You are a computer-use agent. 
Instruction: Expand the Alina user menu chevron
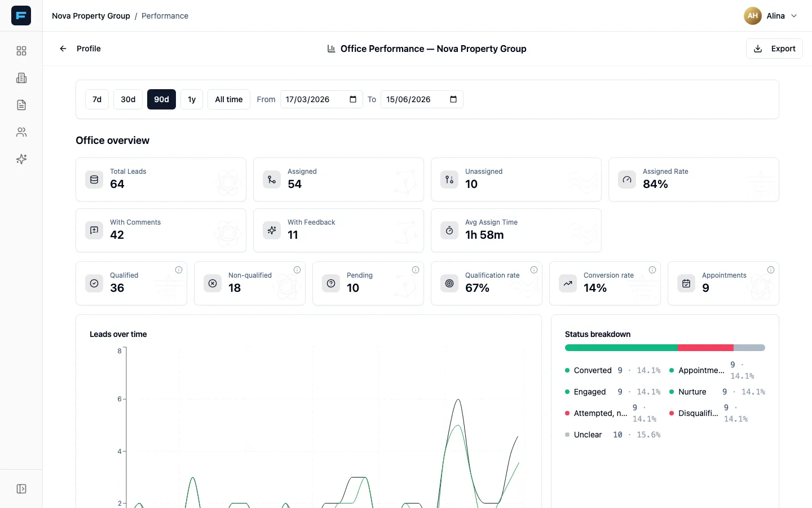pyautogui.click(x=794, y=16)
